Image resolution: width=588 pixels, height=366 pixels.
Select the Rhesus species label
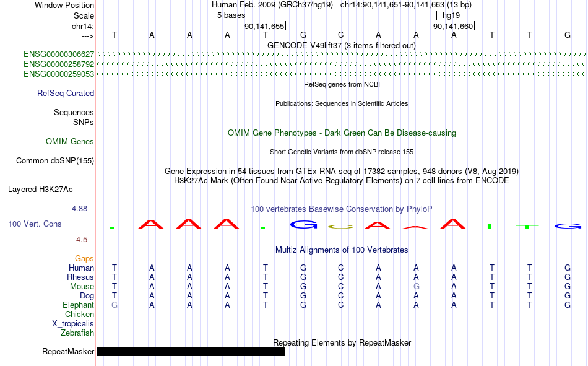tap(80, 277)
